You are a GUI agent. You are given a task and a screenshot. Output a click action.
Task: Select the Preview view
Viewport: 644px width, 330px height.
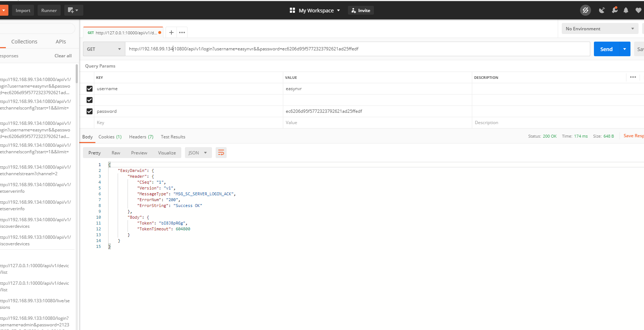tap(139, 153)
